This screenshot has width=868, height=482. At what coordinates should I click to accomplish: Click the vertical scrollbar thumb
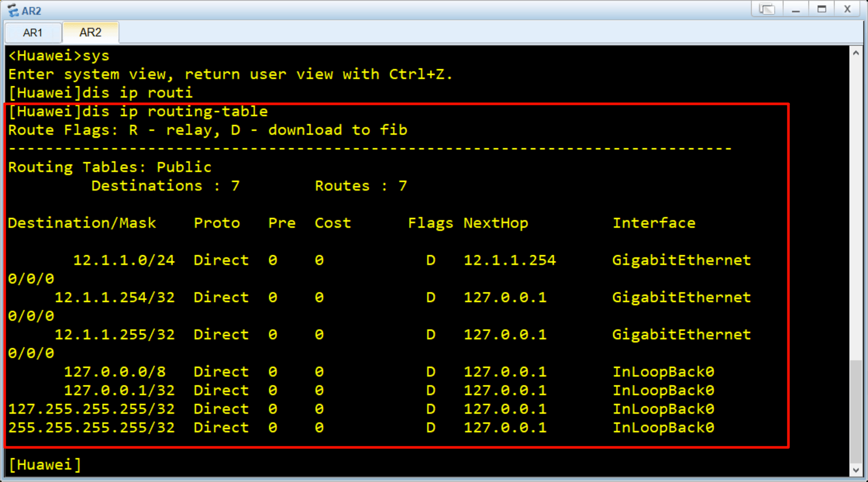[856, 411]
